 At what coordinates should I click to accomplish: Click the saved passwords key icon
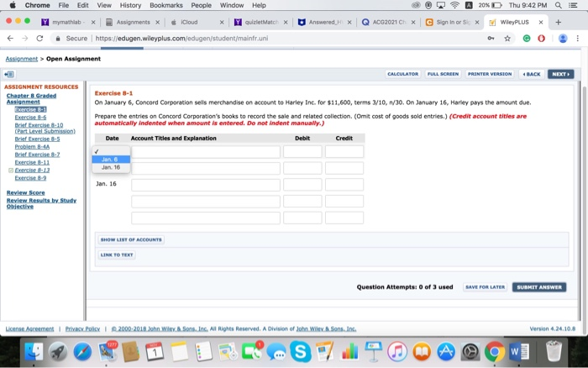(491, 39)
